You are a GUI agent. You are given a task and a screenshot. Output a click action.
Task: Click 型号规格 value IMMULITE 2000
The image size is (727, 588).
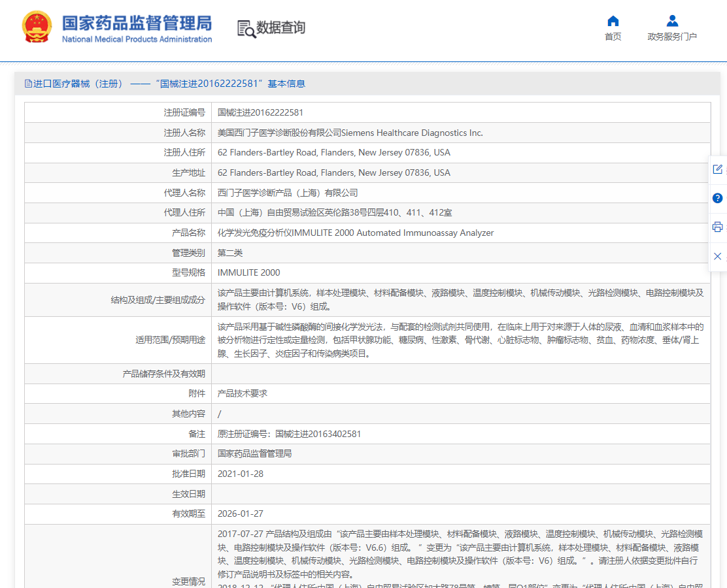point(248,273)
